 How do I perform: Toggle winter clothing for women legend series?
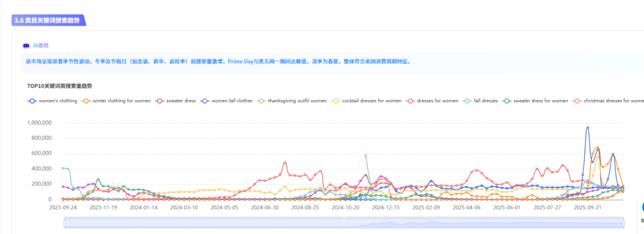116,101
